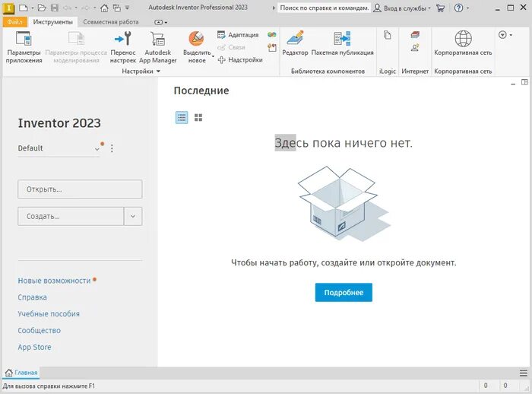The width and height of the screenshot is (532, 394).
Task: Click Home icon in quick access toolbar
Action: pos(104,8)
